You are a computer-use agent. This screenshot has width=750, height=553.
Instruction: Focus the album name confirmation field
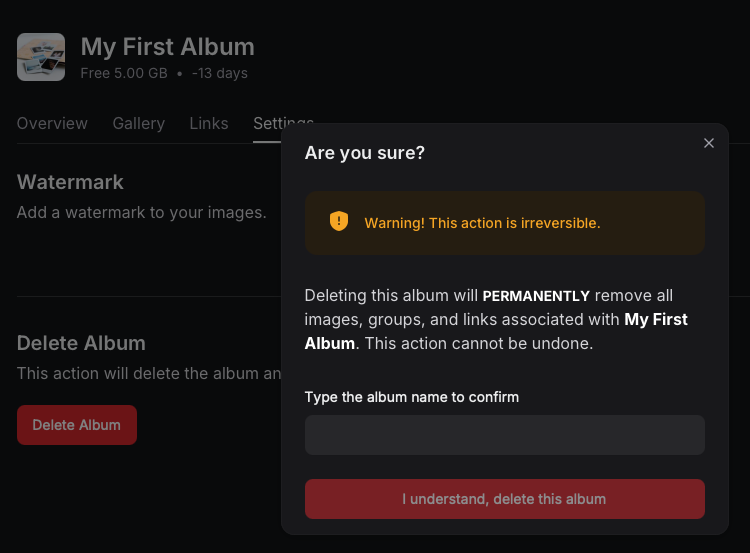point(505,435)
